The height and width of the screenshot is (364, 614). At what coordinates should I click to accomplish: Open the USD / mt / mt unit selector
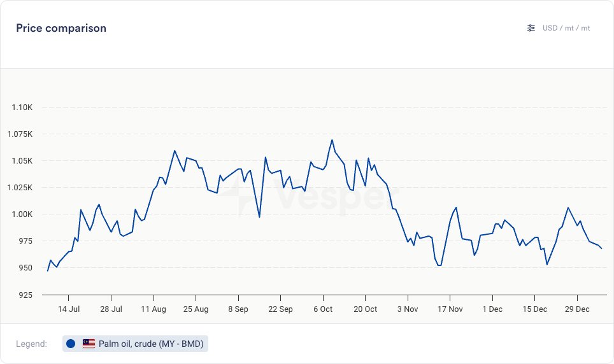point(566,28)
